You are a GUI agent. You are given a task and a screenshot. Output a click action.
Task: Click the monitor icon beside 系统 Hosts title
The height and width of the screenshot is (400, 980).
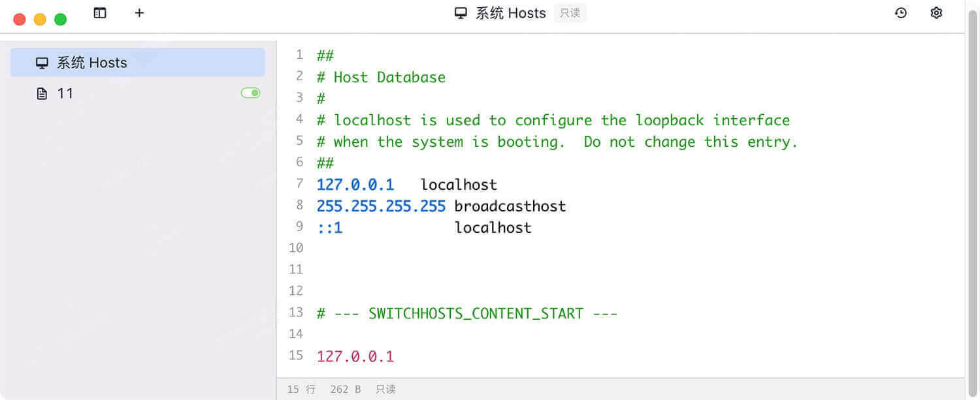[x=461, y=12]
